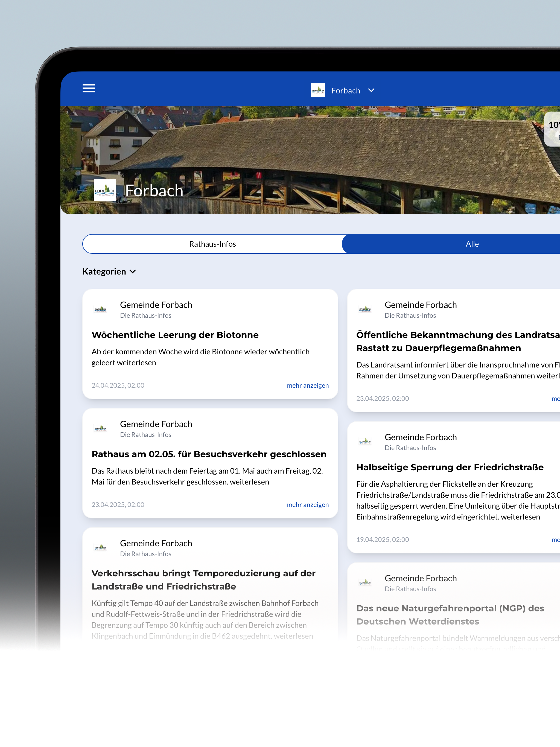Switch to the Alle tab
560x747 pixels.
[451, 244]
